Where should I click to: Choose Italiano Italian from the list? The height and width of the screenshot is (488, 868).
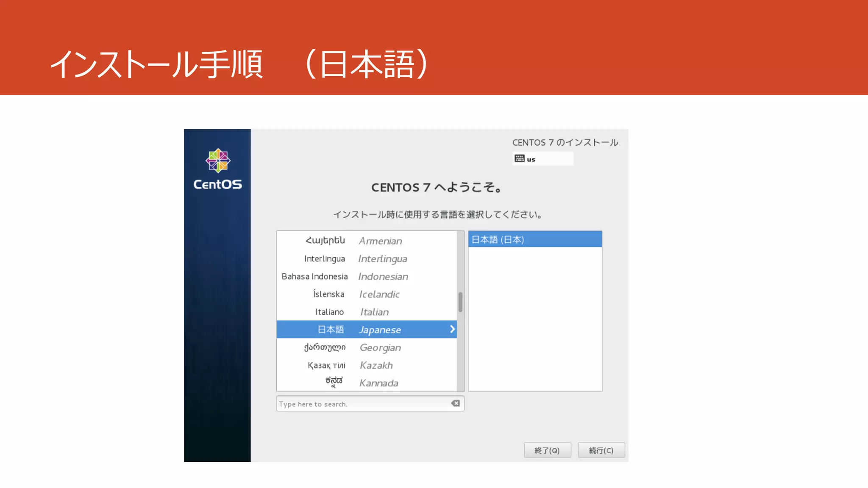[367, 312]
